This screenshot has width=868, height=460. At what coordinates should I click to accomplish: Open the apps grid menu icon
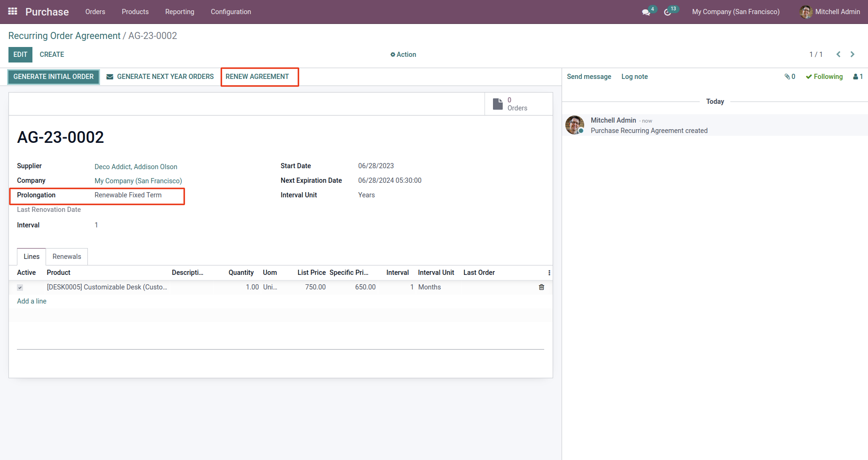13,11
